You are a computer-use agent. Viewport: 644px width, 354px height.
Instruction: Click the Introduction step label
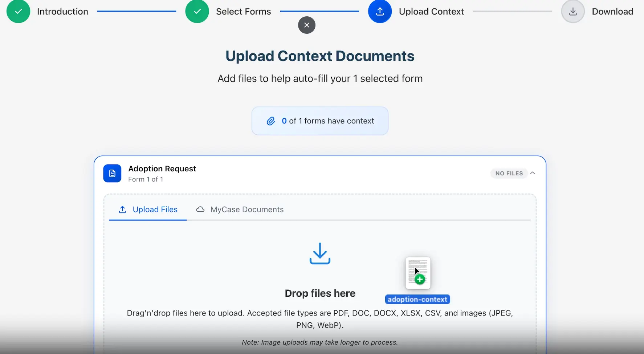coord(62,11)
